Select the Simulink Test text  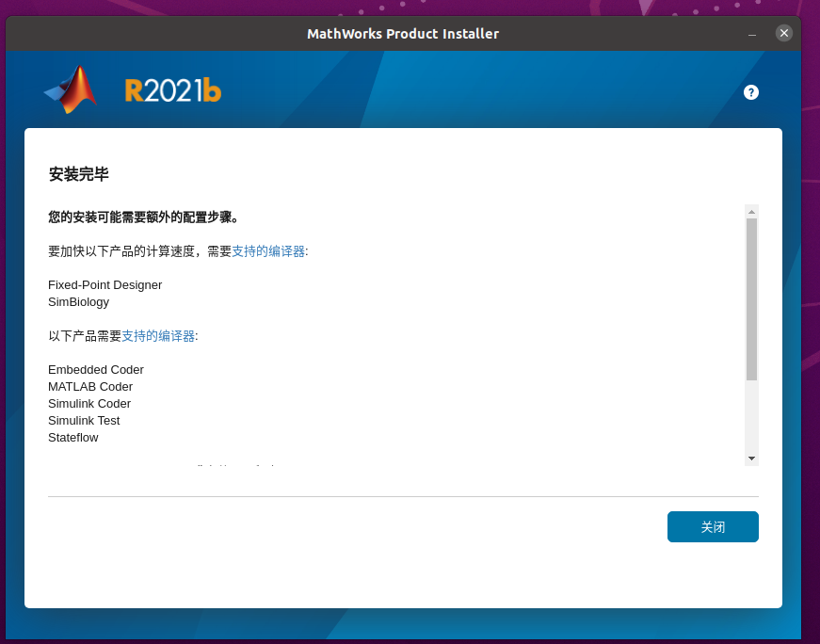pos(84,421)
